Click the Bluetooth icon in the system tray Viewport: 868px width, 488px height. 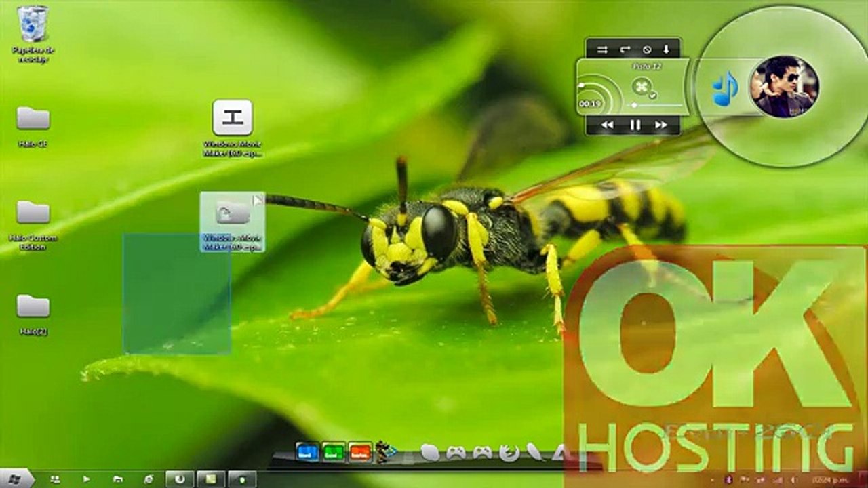(x=729, y=480)
